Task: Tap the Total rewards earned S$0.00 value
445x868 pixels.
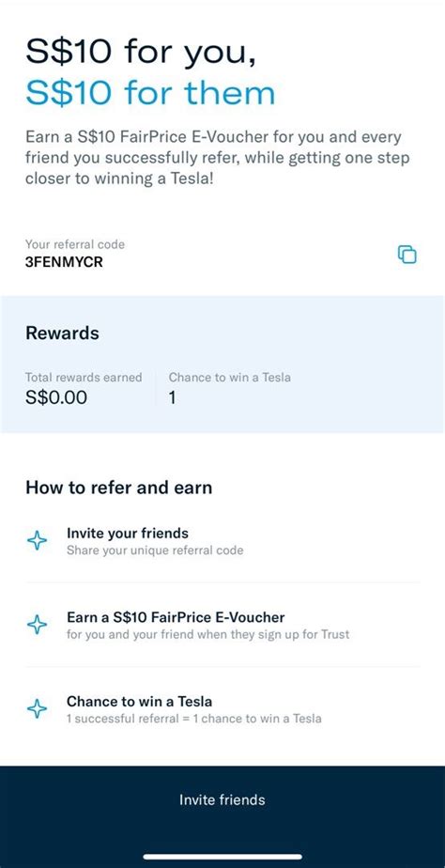Action: pos(56,397)
